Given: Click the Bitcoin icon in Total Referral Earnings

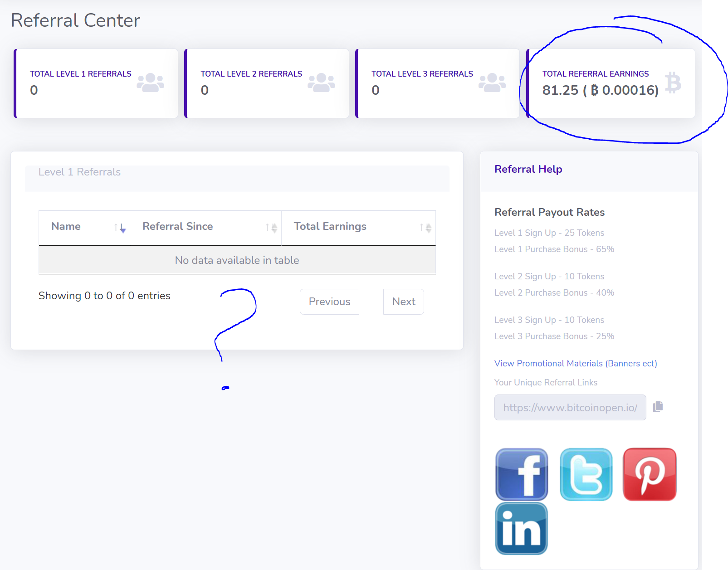Looking at the screenshot, I should coord(673,83).
